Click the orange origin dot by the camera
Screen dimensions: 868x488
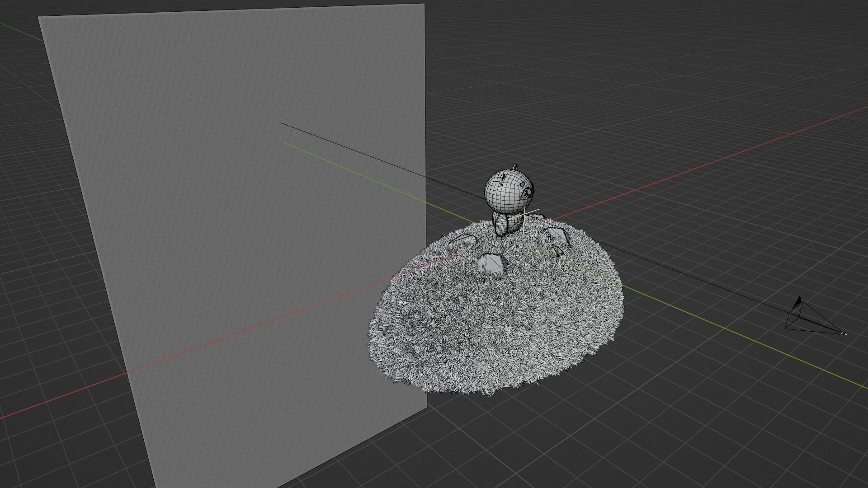(x=846, y=334)
